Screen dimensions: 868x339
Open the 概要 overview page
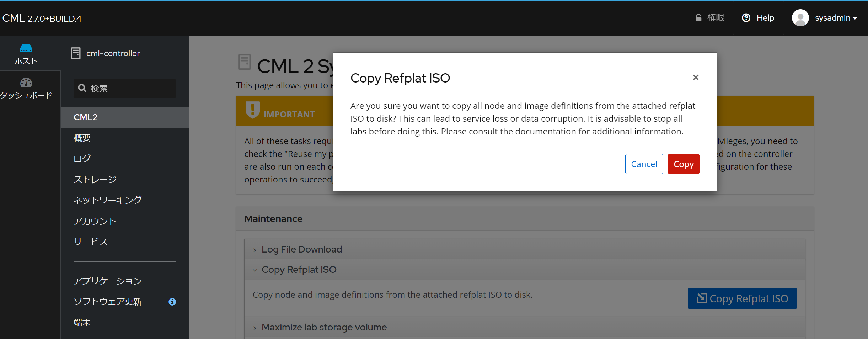(x=82, y=138)
